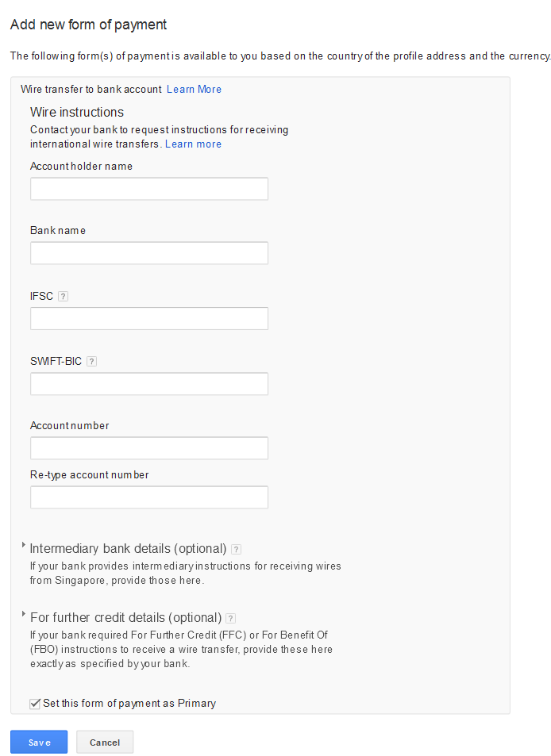Screen dimensions: 551x756
Task: Open the SWIFT-BIC help question-mark icon
Action: [x=91, y=362]
